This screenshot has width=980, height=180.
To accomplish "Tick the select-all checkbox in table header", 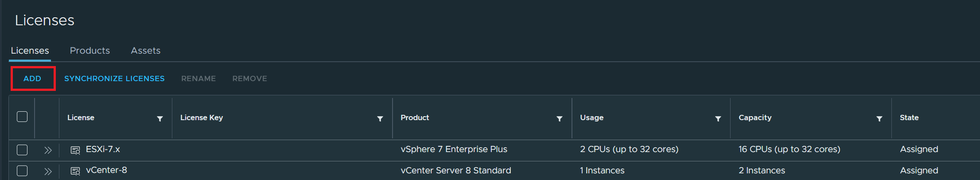I will 22,117.
